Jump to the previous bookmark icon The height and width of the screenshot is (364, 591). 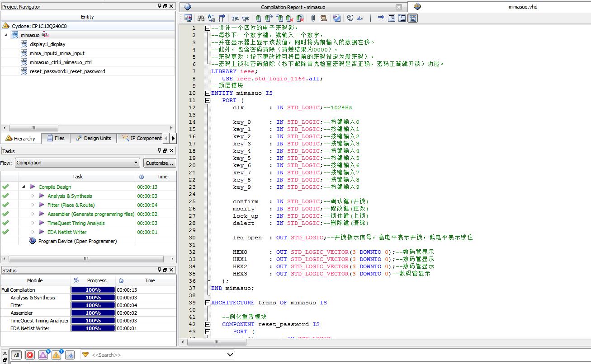(280, 18)
